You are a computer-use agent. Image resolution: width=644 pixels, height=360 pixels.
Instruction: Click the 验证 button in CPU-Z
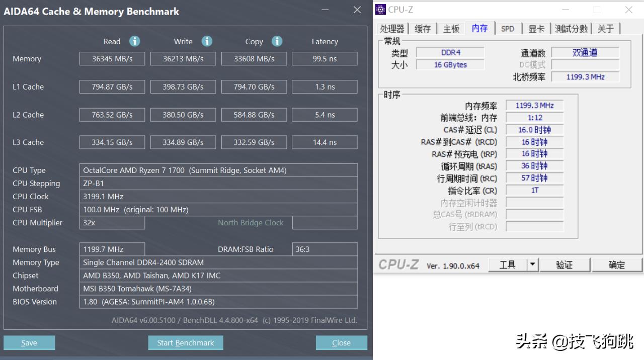pos(565,264)
